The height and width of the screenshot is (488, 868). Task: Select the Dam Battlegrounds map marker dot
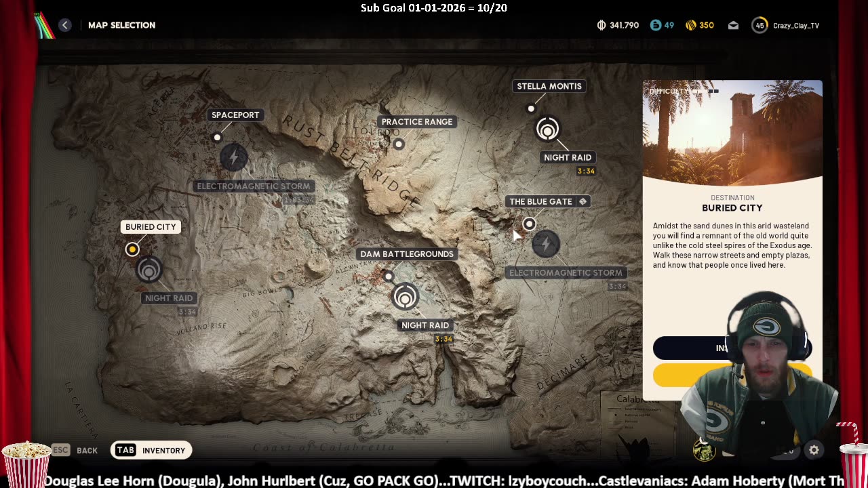click(x=389, y=276)
